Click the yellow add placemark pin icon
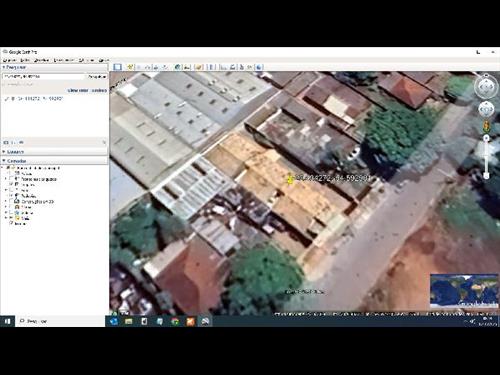Viewport: 500px width, 375px height. pyautogui.click(x=130, y=67)
